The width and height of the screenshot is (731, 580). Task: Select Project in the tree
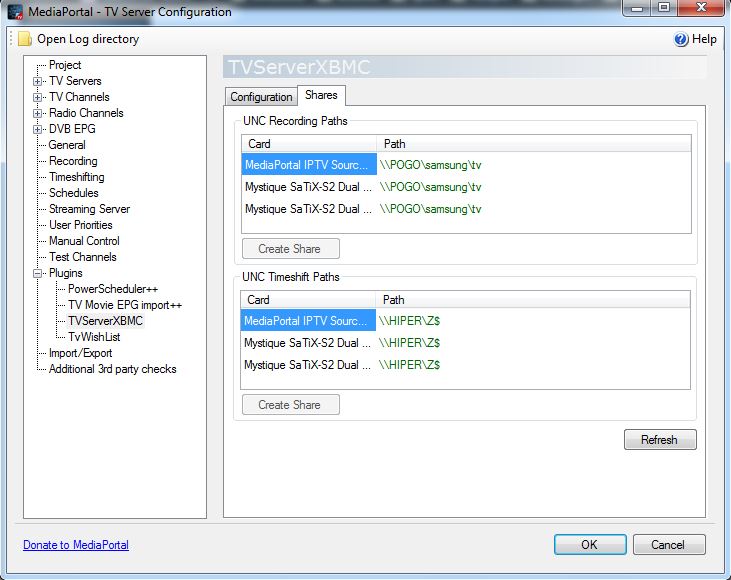65,65
